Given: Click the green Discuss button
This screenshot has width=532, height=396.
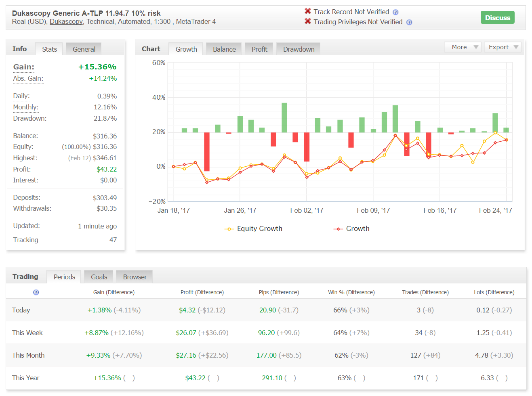Looking at the screenshot, I should 497,18.
